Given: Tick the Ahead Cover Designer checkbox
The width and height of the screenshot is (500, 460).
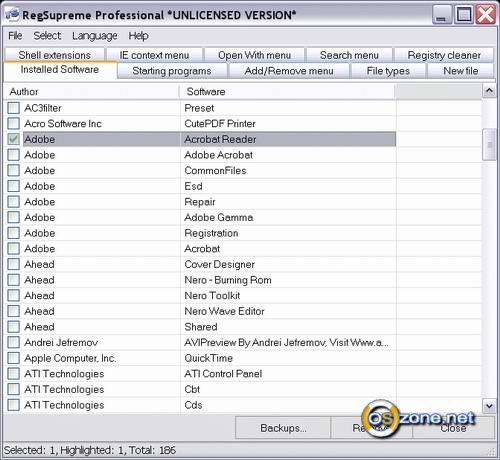Looking at the screenshot, I should (x=14, y=264).
